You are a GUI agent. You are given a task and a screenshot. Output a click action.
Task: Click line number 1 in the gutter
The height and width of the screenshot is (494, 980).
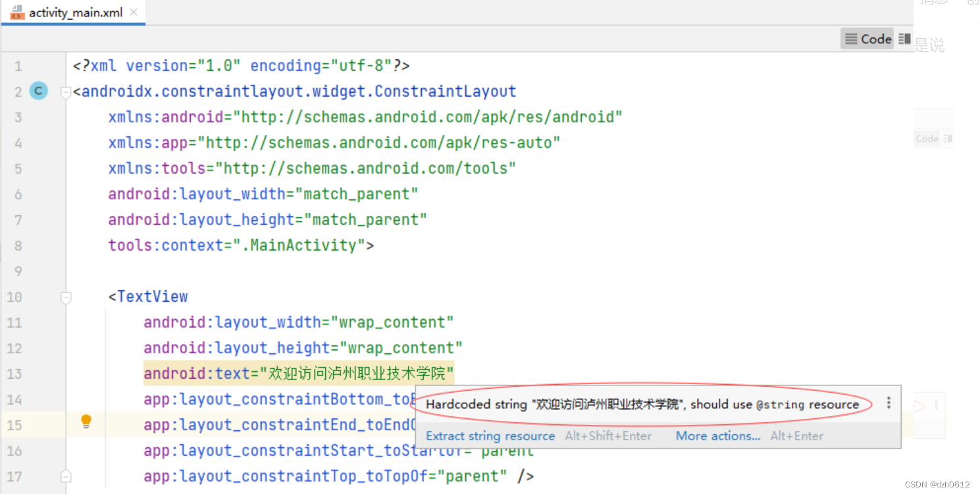click(18, 66)
